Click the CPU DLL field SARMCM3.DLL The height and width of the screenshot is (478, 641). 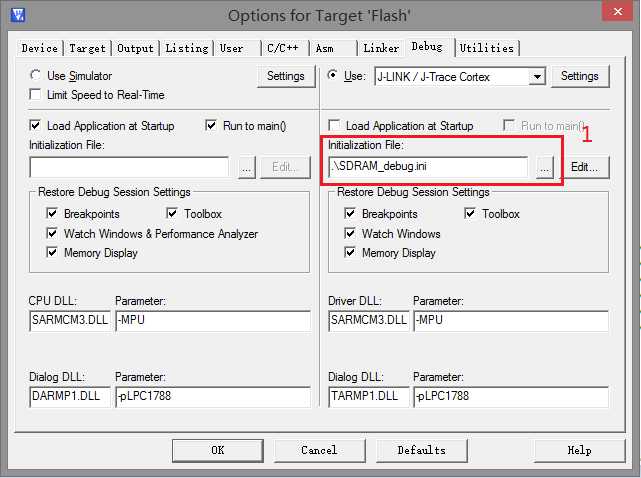pos(70,321)
